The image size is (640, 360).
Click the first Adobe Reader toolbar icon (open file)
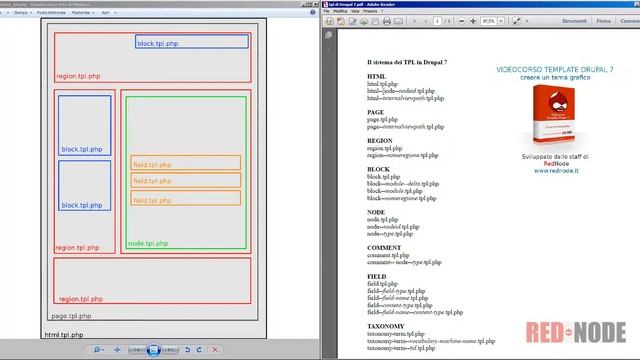329,21
